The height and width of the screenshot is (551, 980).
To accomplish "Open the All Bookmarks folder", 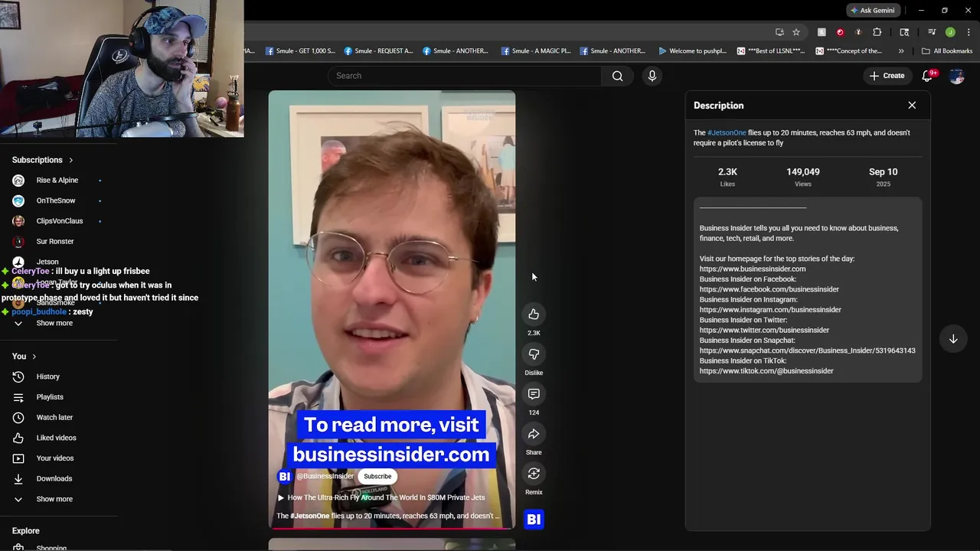I will [x=947, y=51].
